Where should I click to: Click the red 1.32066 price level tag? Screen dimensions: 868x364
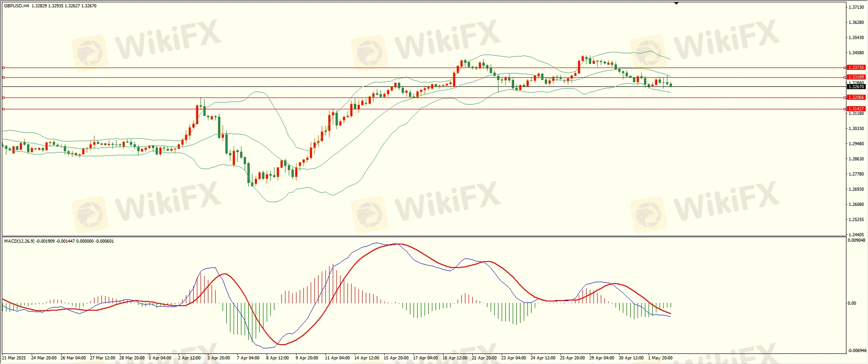tap(856, 97)
